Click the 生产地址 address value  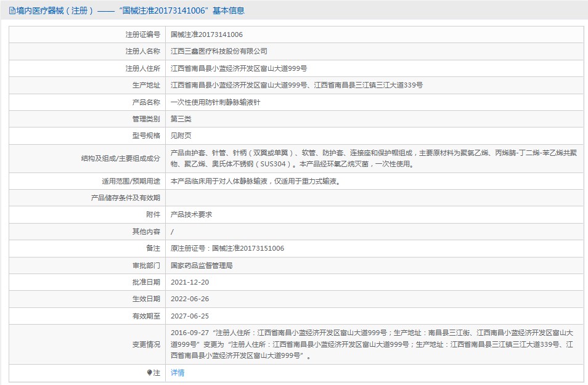pyautogui.click(x=296, y=85)
